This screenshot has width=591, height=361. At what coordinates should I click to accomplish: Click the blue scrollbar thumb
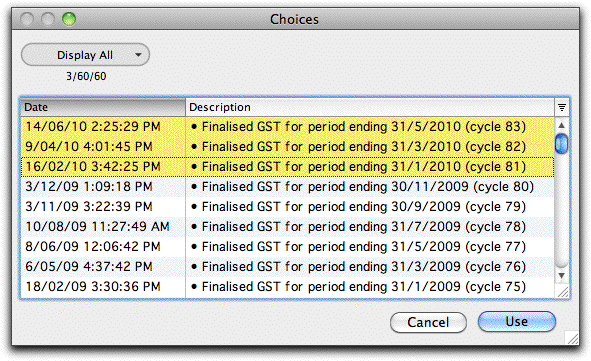coord(561,143)
